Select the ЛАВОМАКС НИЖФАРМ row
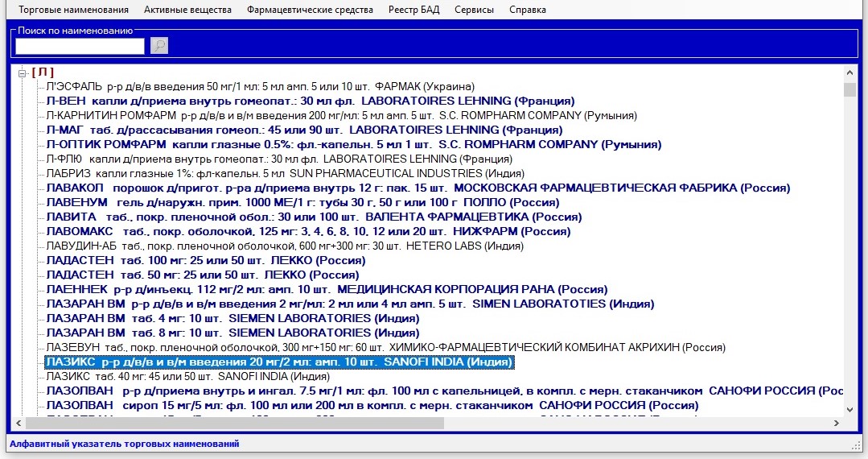The width and height of the screenshot is (868, 459). pyautogui.click(x=308, y=231)
